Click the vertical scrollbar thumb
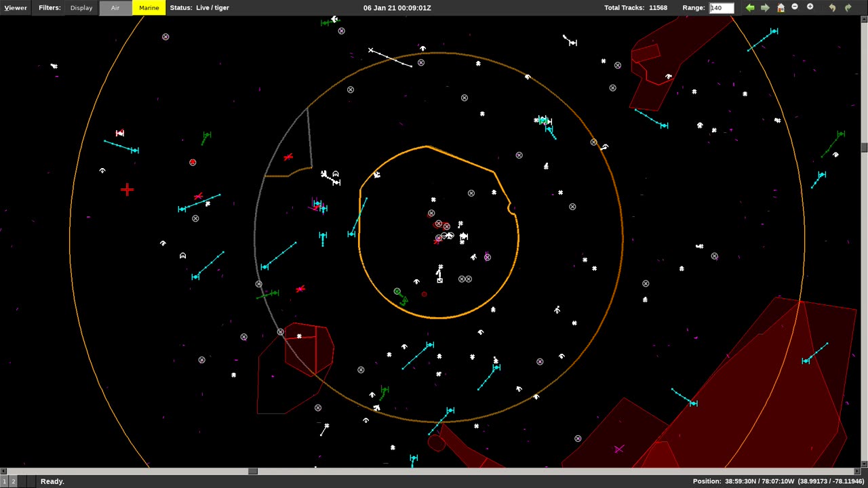The height and width of the screenshot is (488, 868). coord(865,147)
